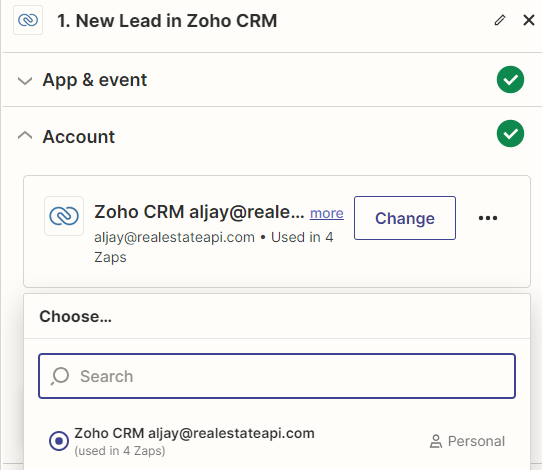Click the Account section heading

pos(79,137)
